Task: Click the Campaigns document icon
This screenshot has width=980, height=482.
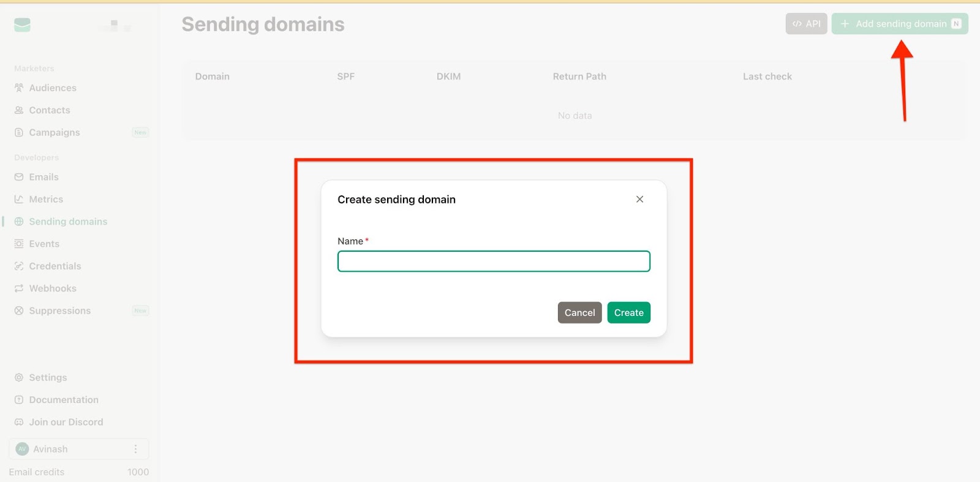Action: click(19, 132)
